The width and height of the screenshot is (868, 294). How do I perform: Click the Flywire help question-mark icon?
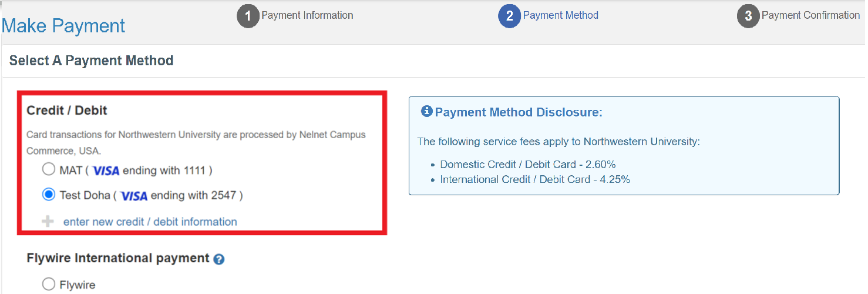click(x=218, y=259)
